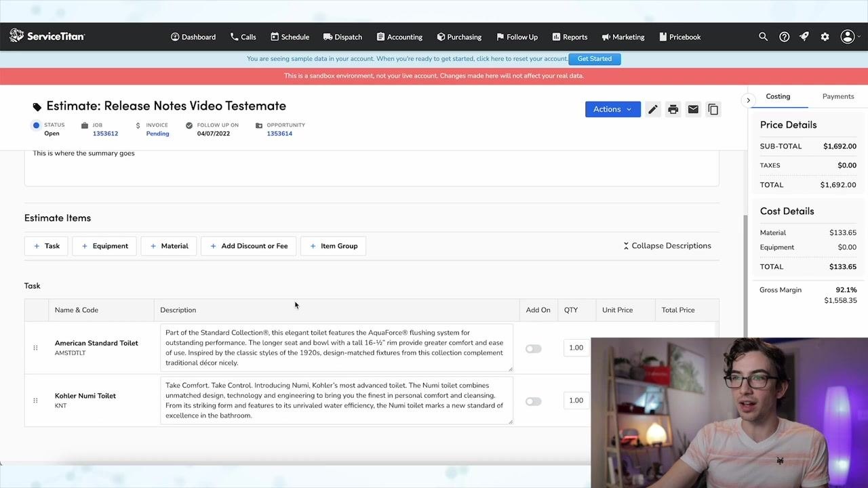
Task: Collapse the side panel with chevron arrow
Action: tap(748, 100)
